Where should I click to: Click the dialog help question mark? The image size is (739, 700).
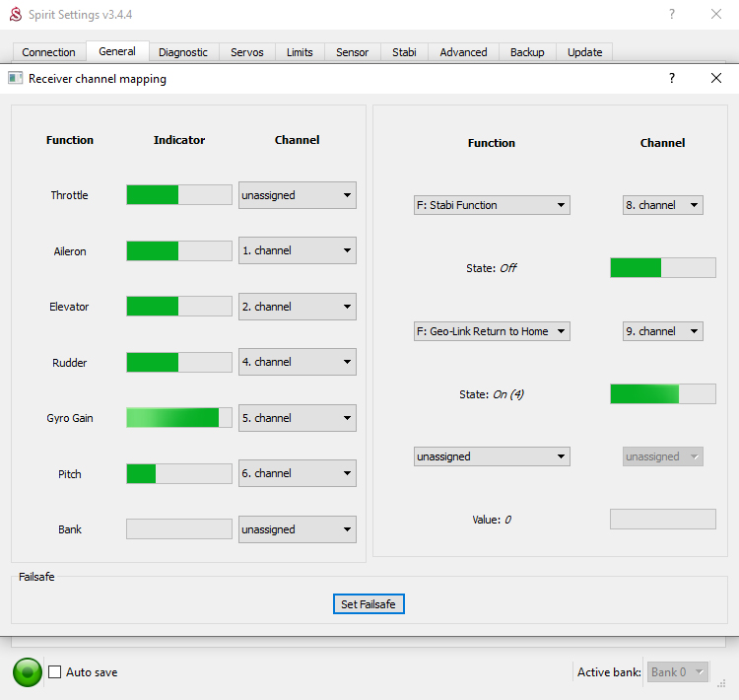point(672,79)
